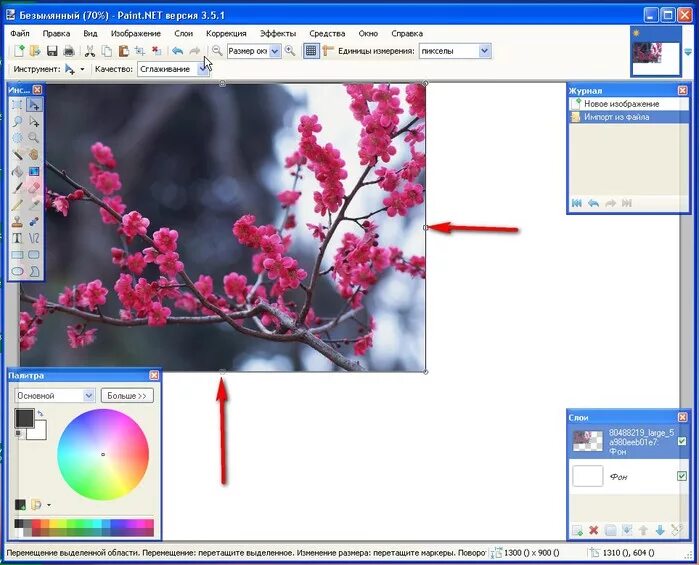This screenshot has width=699, height=565.
Task: Click the secondary white color swatch
Action: (x=39, y=432)
